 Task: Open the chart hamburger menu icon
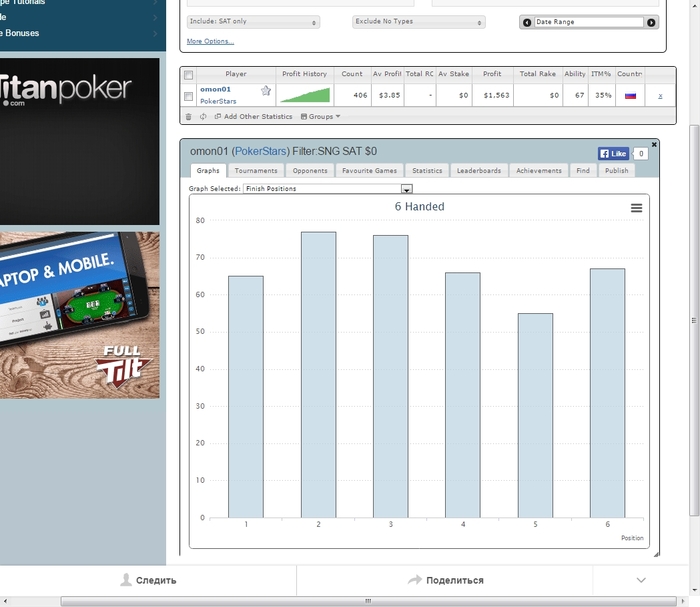pos(636,208)
